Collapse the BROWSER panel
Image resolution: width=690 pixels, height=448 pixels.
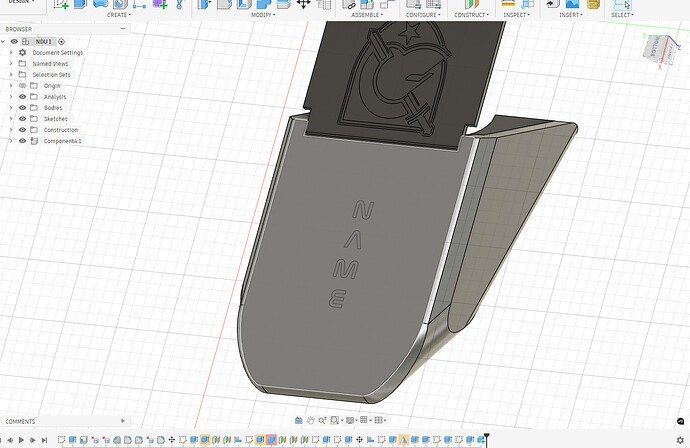[x=123, y=29]
